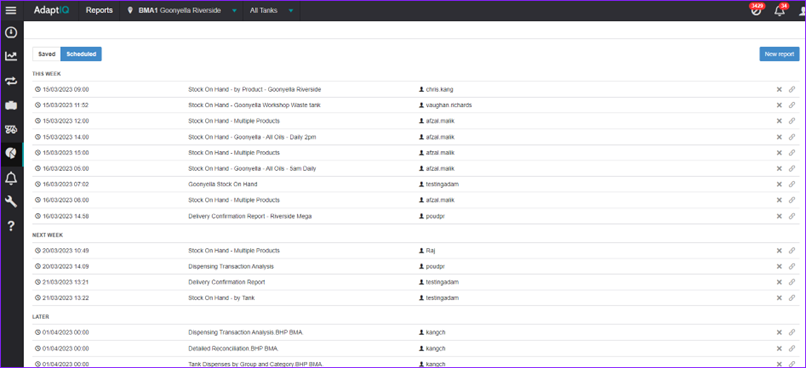This screenshot has height=368, width=806.
Task: Open the transfers arrows icon in sidebar
Action: click(x=11, y=81)
